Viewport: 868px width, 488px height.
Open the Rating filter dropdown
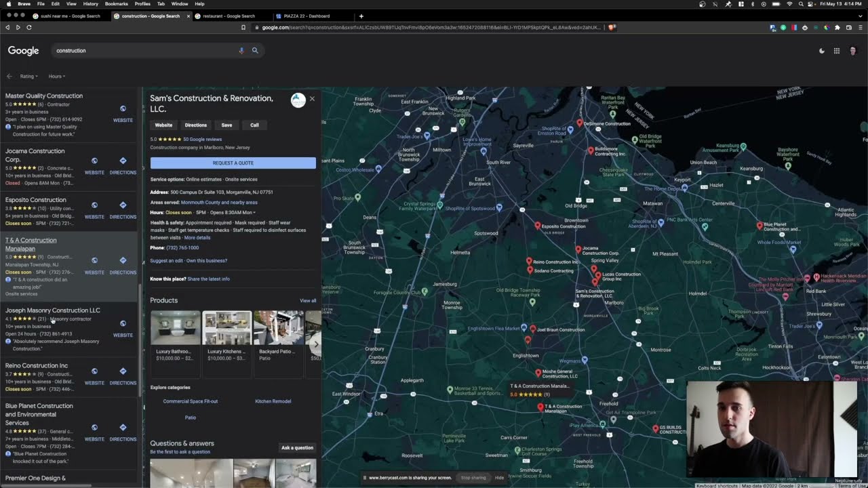[x=28, y=77]
